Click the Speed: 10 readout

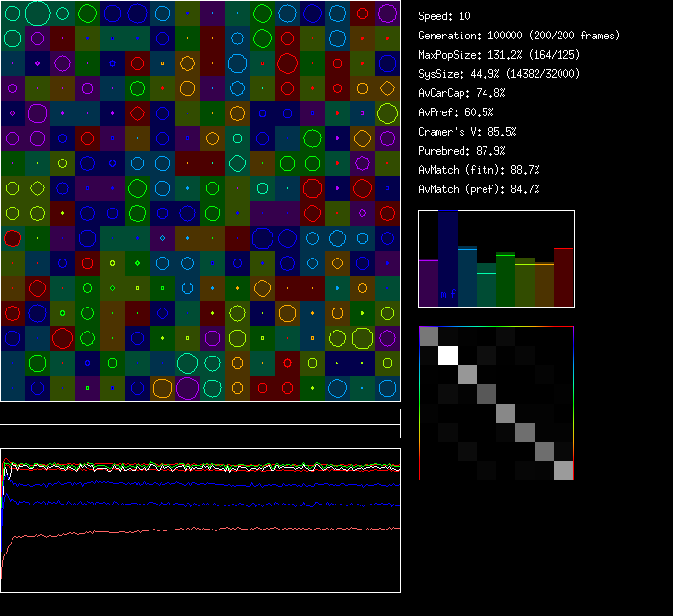tap(445, 16)
